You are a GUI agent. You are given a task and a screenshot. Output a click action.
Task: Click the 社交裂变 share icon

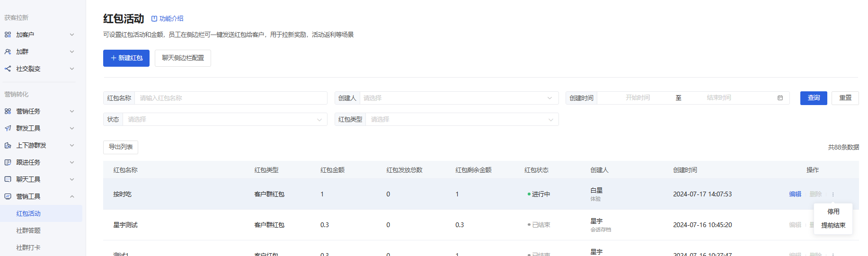[x=8, y=69]
